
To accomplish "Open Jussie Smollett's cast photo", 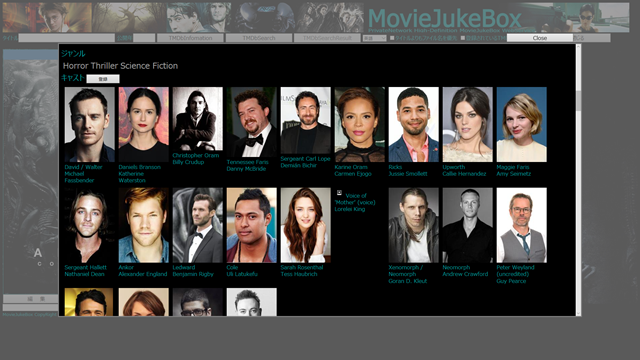I will tap(413, 124).
